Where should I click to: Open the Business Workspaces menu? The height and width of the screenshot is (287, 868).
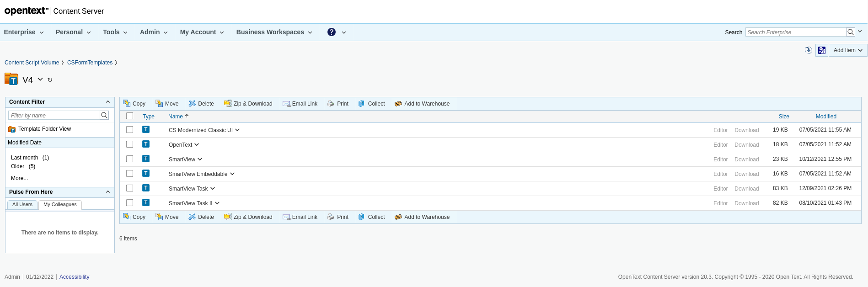coord(274,32)
